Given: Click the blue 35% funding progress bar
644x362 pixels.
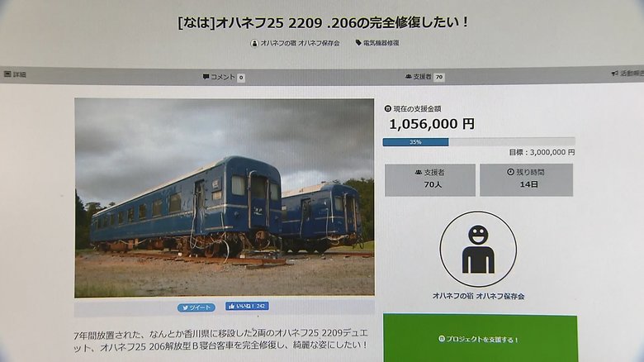Looking at the screenshot, I should click(415, 142).
